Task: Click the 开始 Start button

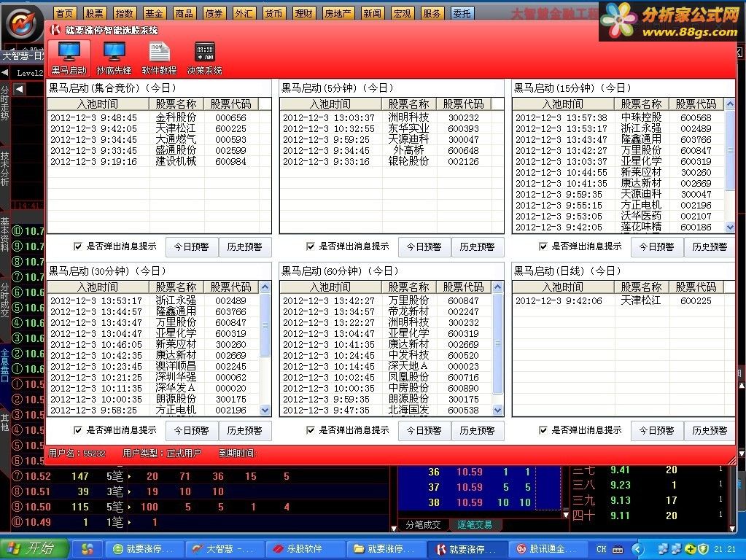Action: click(x=34, y=549)
